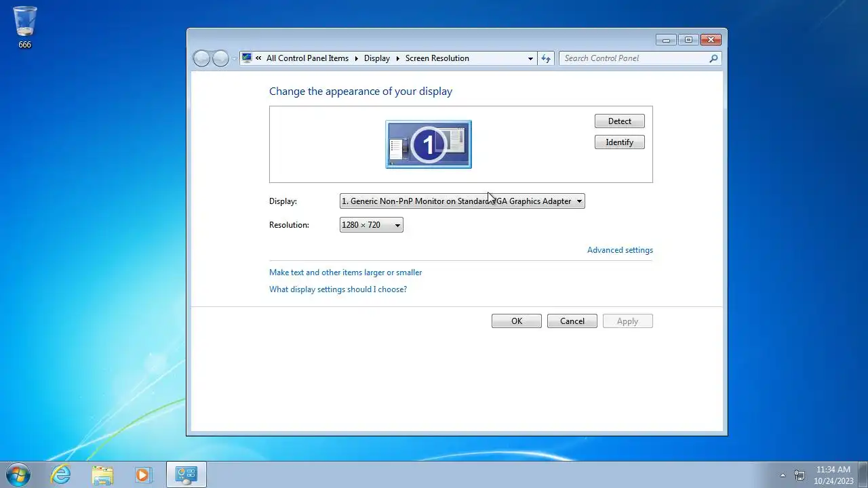
Task: Show hidden tray icons arrow
Action: 783,475
